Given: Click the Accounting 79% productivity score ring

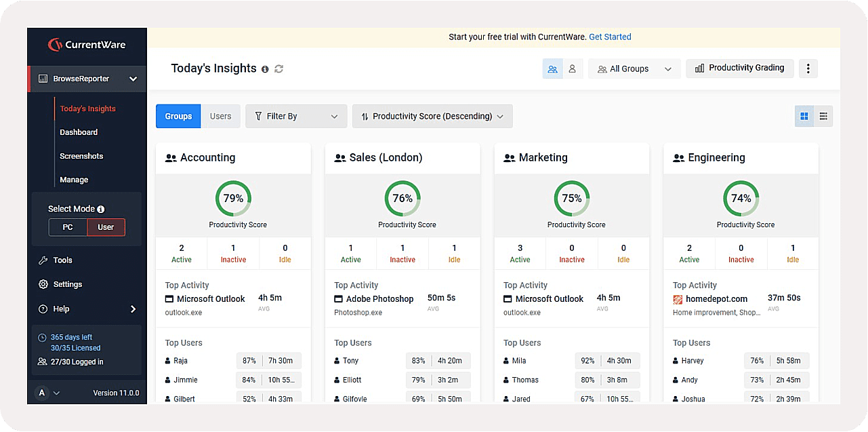Looking at the screenshot, I should tap(233, 199).
